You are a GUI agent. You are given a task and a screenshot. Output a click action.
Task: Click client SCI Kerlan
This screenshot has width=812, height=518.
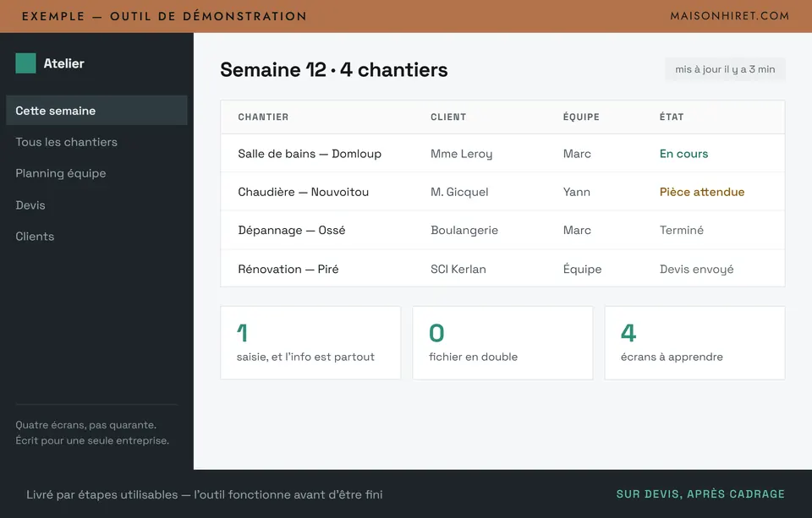[x=458, y=269]
